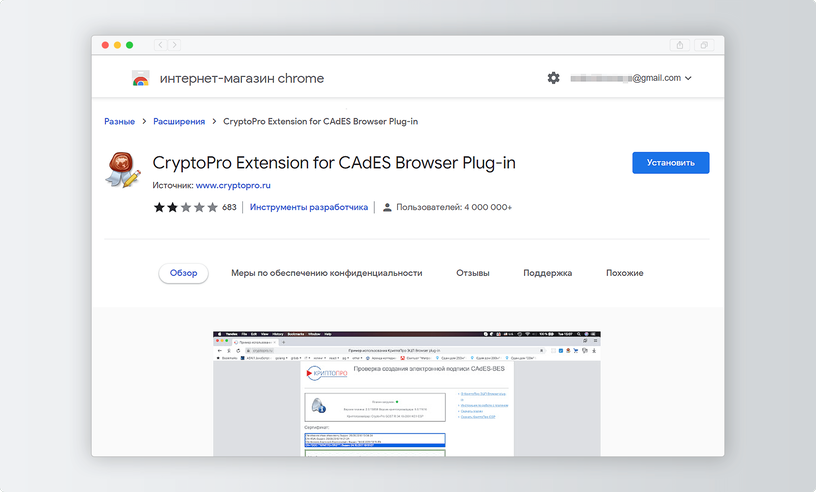
Task: Switch to the Отзывы tab
Action: tap(473, 273)
